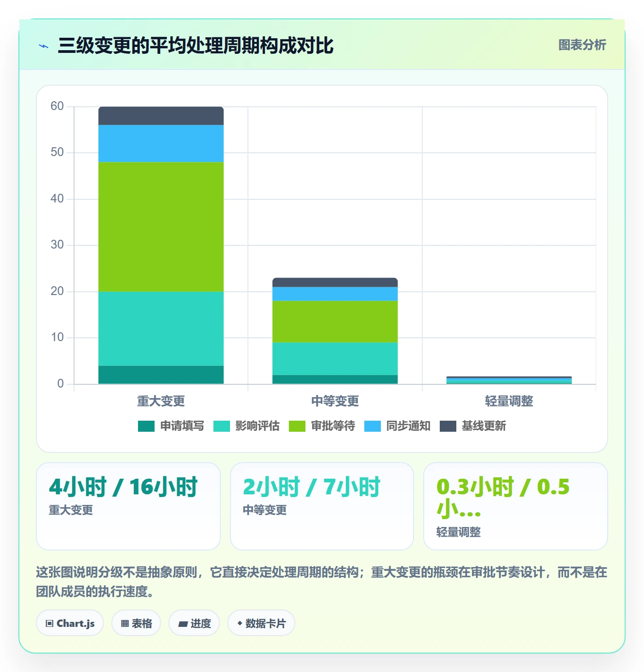Click the 影响评估 segment of the 重大变更 bar
This screenshot has height=672, width=644.
pos(161,329)
